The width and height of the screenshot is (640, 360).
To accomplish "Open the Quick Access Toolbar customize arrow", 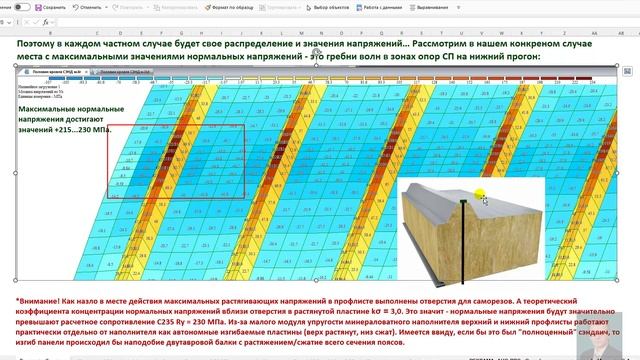I will coord(458,7).
